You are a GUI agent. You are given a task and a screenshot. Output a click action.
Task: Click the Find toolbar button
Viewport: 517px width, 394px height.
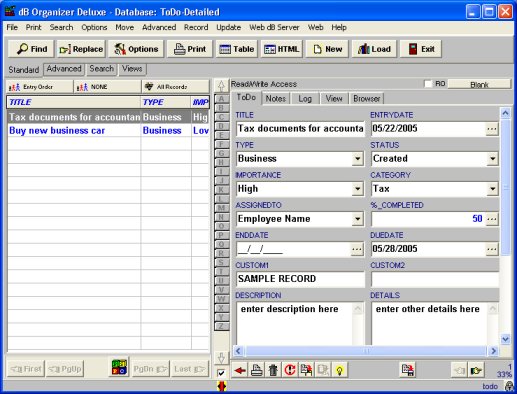coord(32,49)
